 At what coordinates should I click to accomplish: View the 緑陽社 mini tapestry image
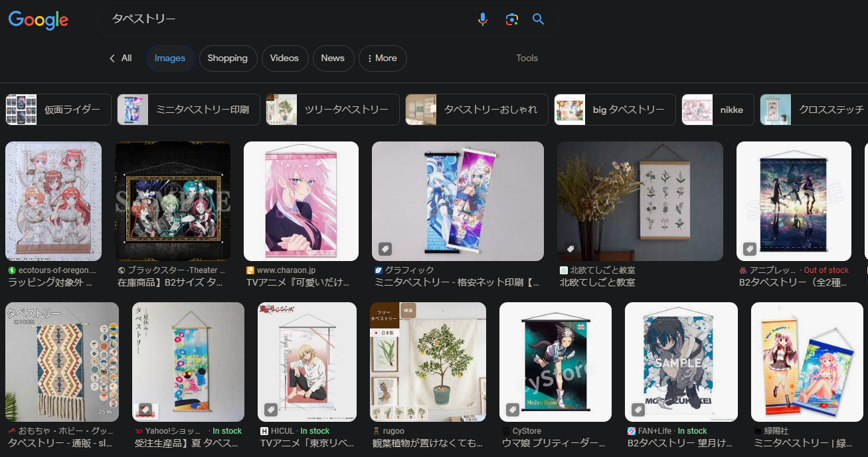(808, 362)
